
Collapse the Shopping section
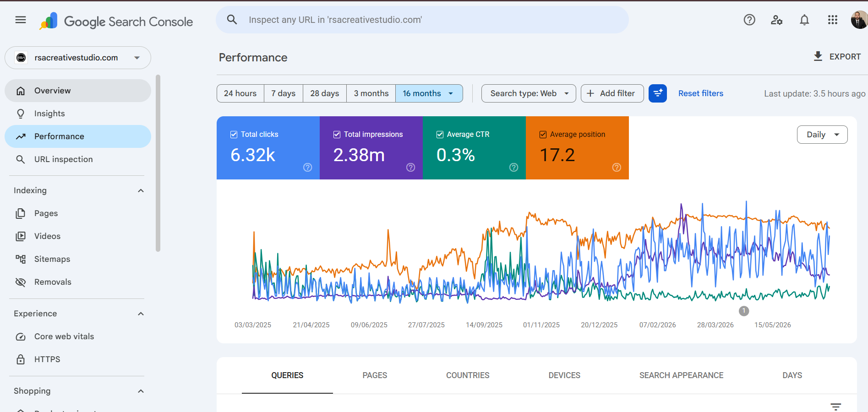coord(141,391)
